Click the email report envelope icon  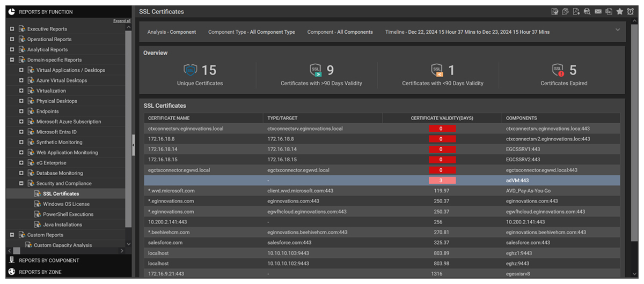[x=598, y=12]
